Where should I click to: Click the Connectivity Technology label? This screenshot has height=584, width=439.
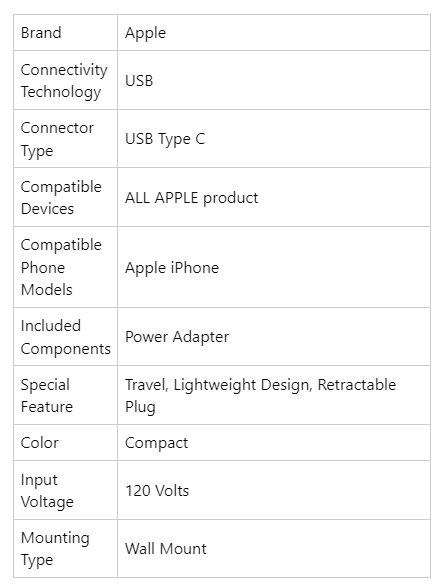pyautogui.click(x=64, y=80)
